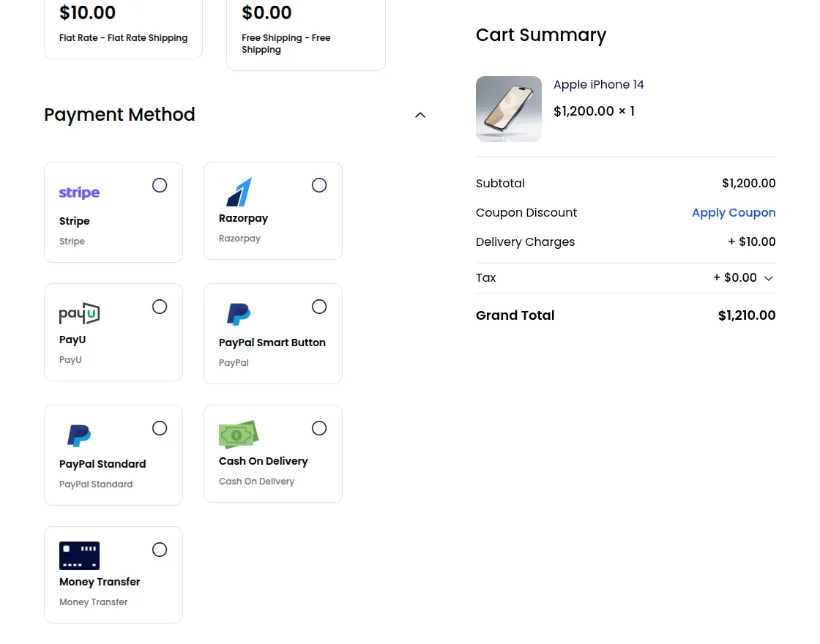Click the Cash On Delivery banknote icon
Image resolution: width=820 pixels, height=644 pixels.
[239, 435]
